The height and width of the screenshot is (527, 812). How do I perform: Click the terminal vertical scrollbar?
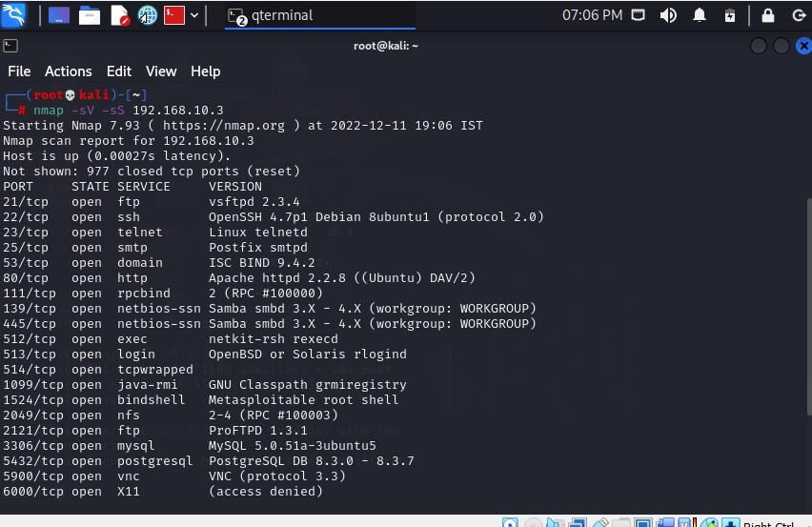point(809,307)
